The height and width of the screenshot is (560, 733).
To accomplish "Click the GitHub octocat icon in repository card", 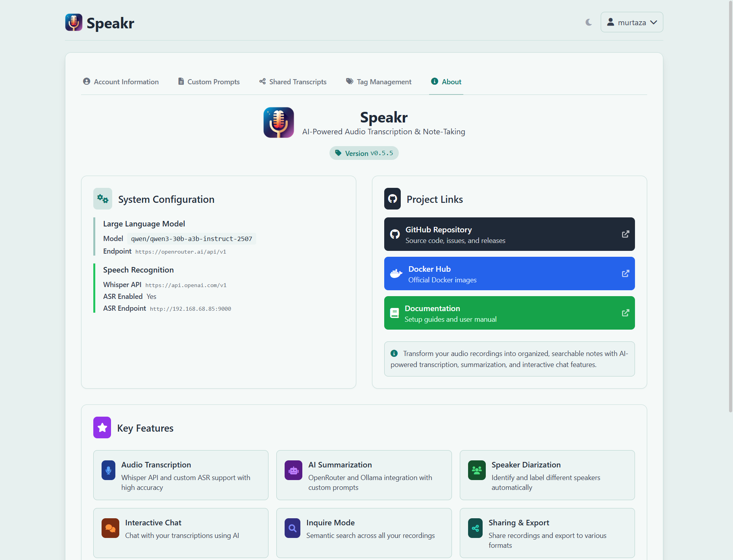I will click(395, 234).
